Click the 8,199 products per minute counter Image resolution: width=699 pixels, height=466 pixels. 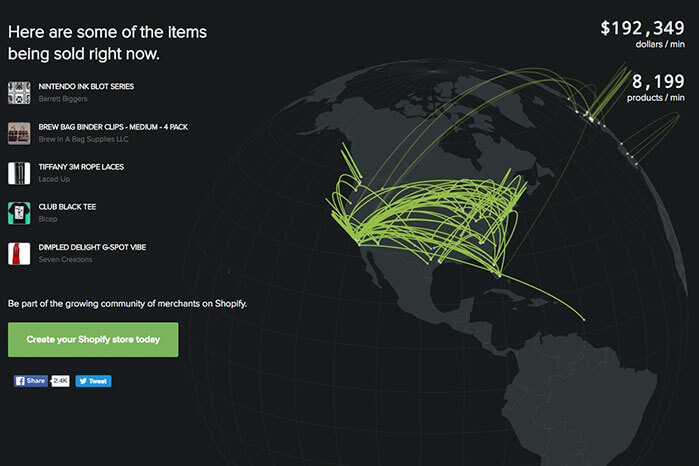(x=656, y=87)
